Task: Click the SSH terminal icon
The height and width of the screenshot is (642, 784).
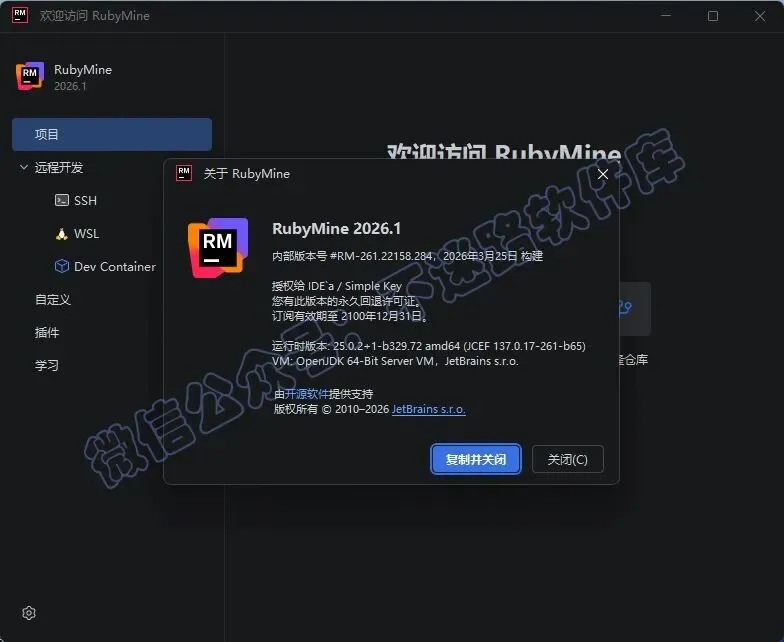Action: pyautogui.click(x=62, y=200)
